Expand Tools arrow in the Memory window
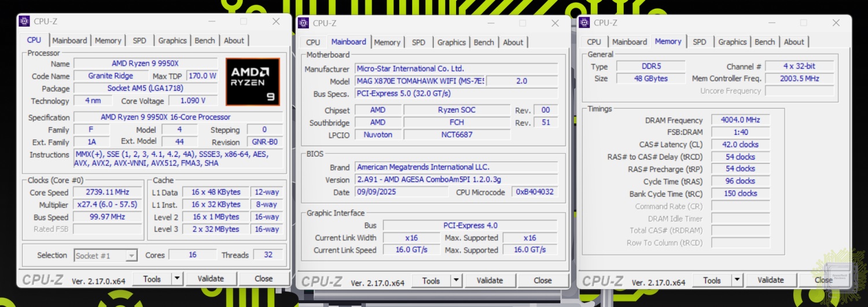The height and width of the screenshot is (307, 868). click(737, 280)
